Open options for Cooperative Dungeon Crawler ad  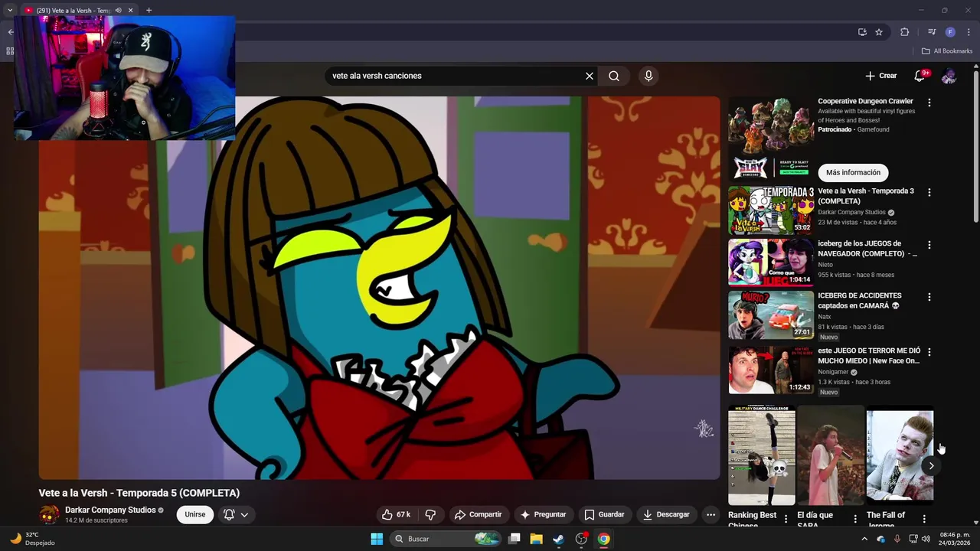(929, 102)
